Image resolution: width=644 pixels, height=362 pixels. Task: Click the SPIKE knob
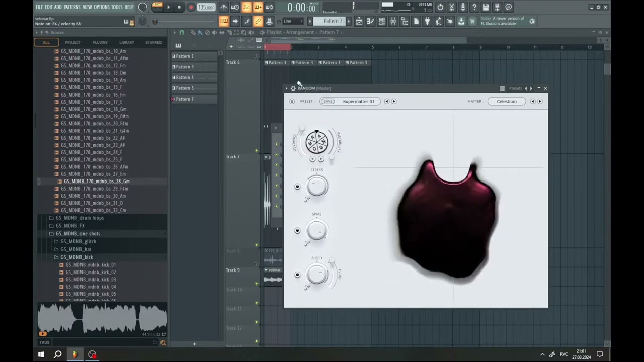[316, 231]
